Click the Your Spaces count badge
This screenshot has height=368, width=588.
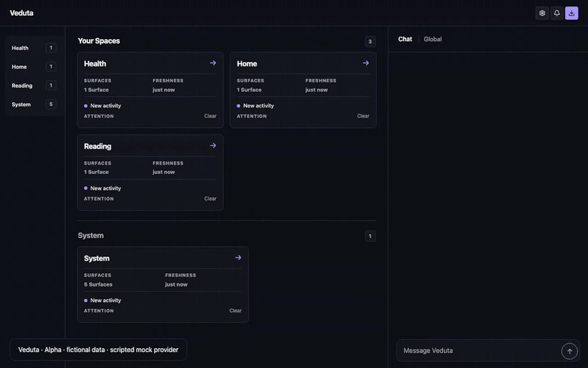coord(370,42)
